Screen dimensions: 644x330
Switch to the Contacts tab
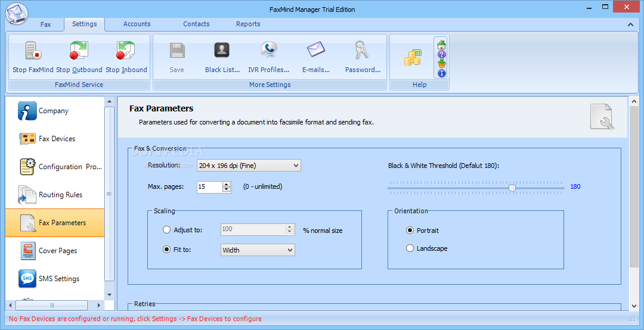pos(196,24)
